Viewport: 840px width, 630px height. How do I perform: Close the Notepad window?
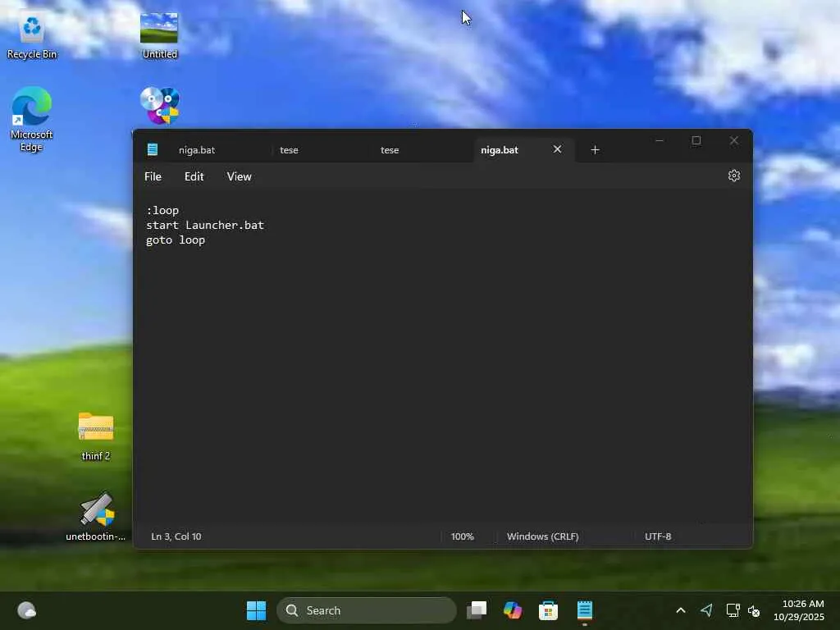(734, 140)
